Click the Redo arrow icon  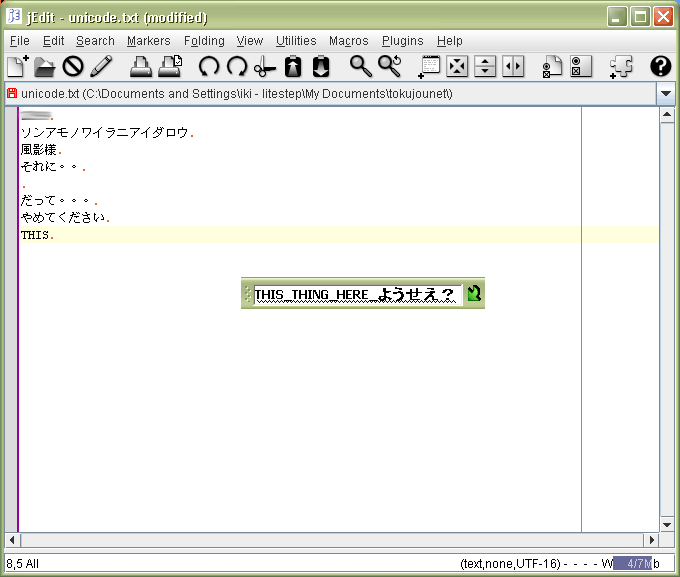pos(237,67)
